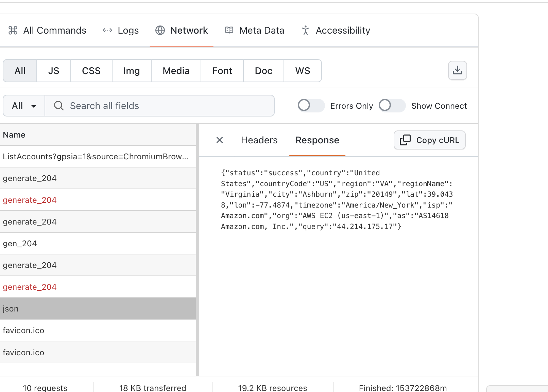The image size is (548, 392).
Task: Click the 10 requests status entry
Action: click(45, 388)
